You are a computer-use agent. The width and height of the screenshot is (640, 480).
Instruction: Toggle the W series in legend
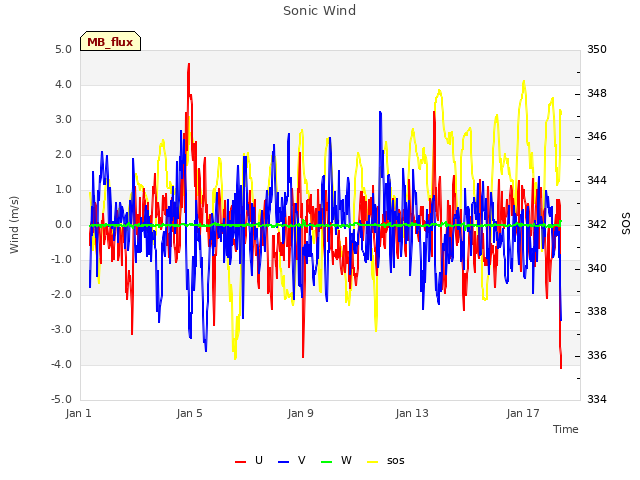coord(336,460)
